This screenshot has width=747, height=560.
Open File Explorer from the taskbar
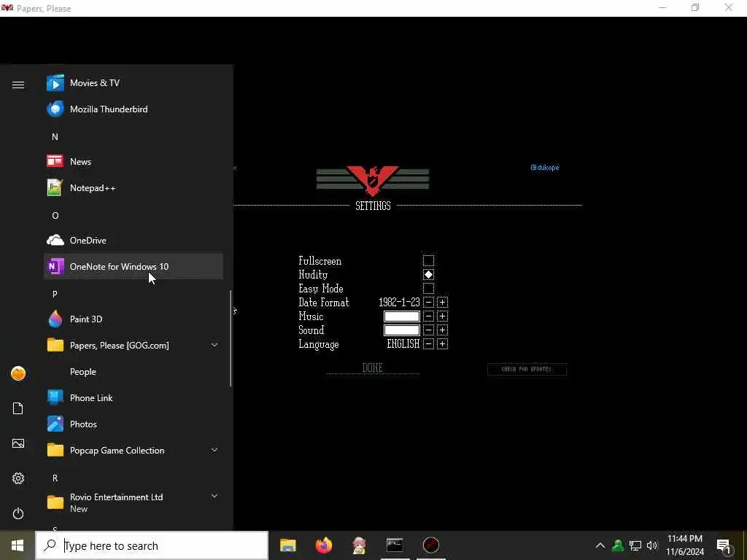point(287,545)
